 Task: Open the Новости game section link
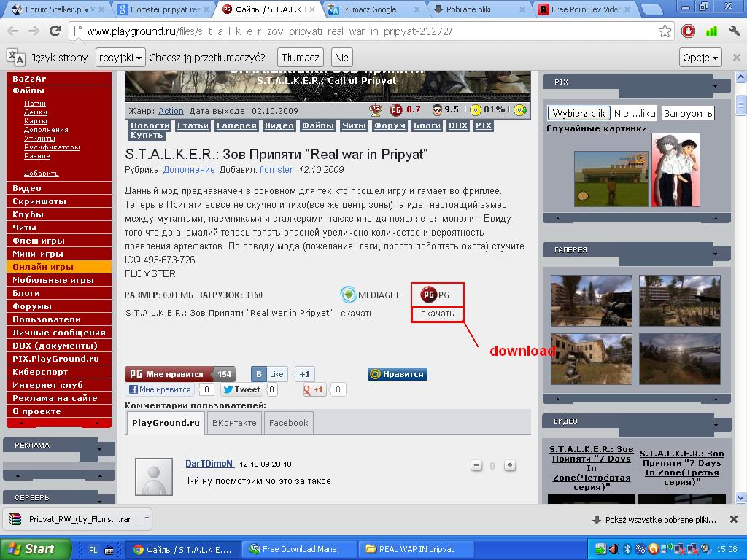point(150,125)
